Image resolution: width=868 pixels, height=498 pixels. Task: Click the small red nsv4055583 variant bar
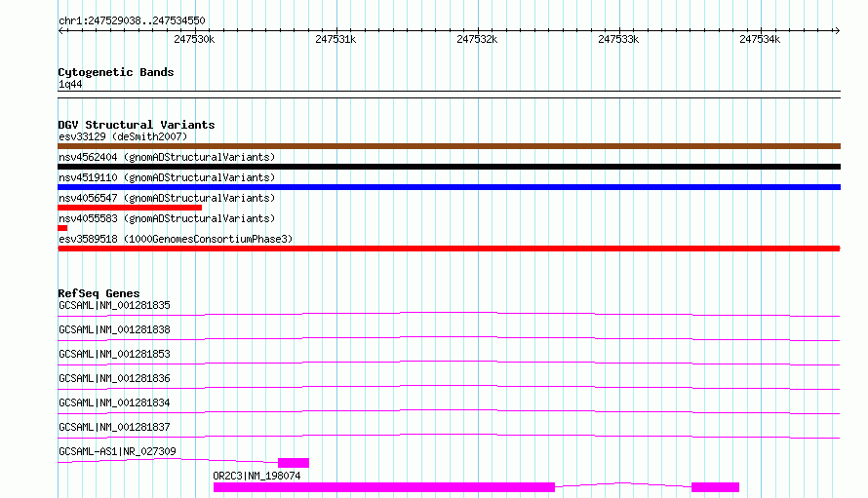coord(62,228)
